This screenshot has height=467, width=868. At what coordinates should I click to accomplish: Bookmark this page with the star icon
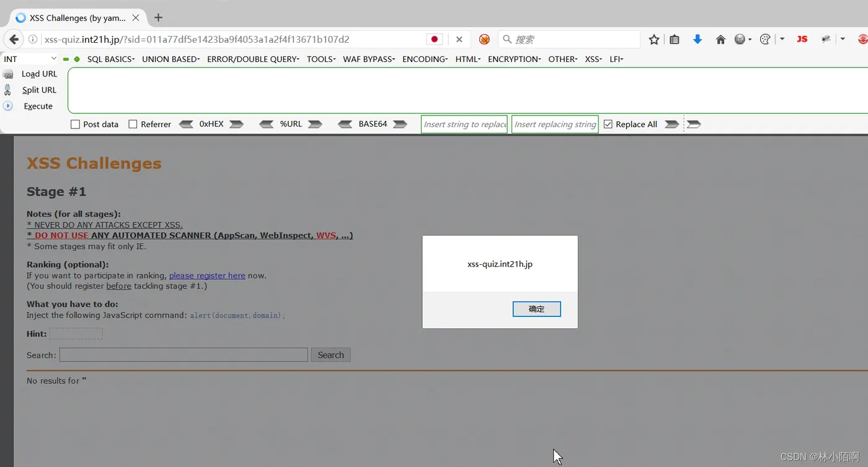(x=654, y=39)
